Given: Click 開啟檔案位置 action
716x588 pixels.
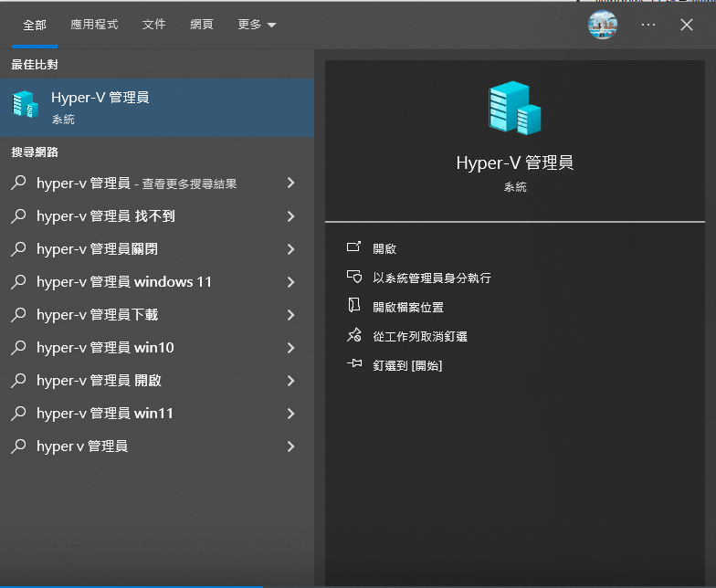Looking at the screenshot, I should [x=407, y=307].
